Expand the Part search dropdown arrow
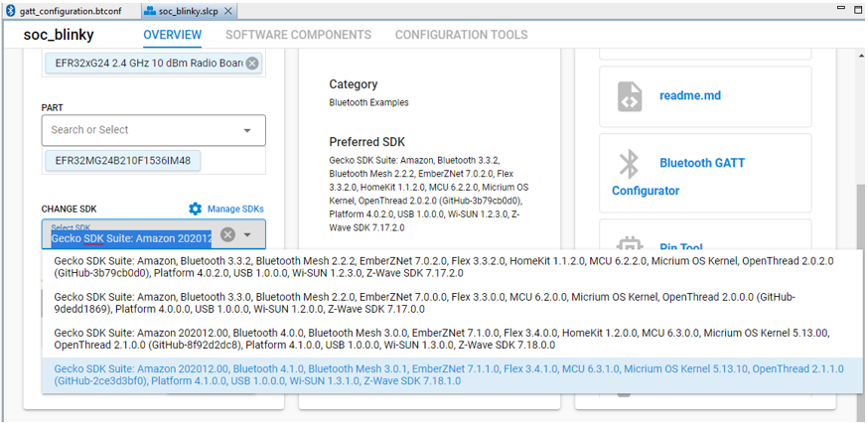 (247, 130)
